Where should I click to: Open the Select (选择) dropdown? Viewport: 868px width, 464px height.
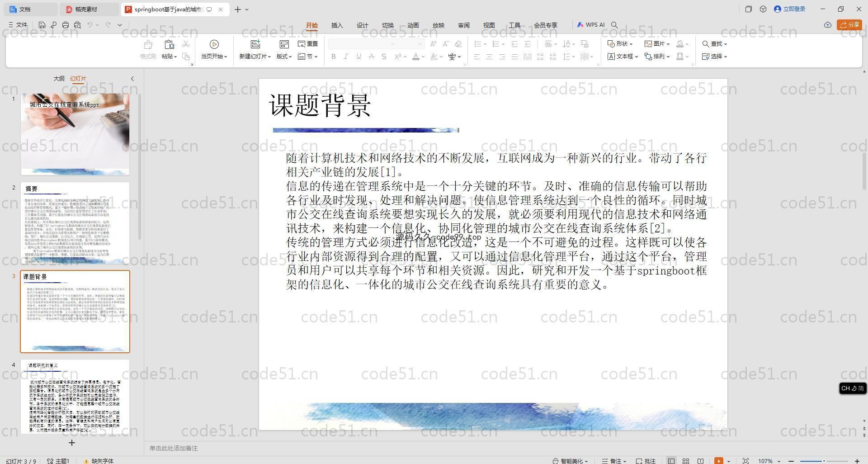pos(714,57)
